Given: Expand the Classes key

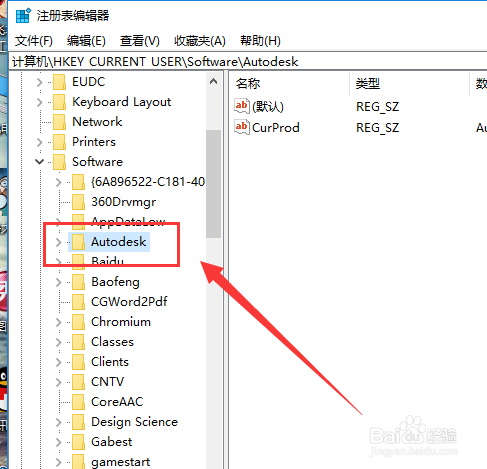Looking at the screenshot, I should [59, 342].
